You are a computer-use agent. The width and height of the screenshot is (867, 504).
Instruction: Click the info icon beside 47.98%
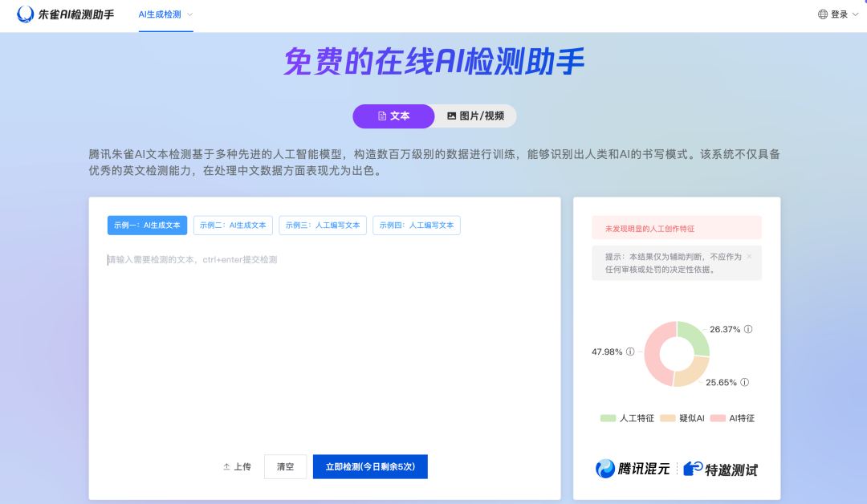631,352
